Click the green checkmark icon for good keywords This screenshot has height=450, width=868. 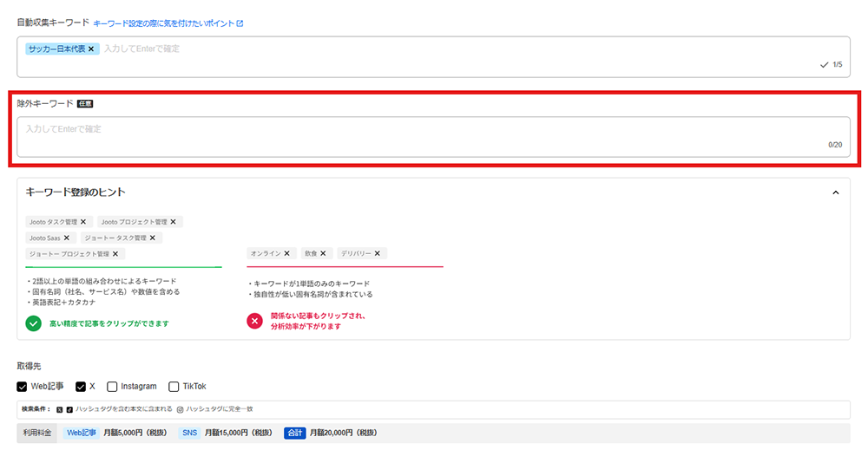tap(33, 323)
